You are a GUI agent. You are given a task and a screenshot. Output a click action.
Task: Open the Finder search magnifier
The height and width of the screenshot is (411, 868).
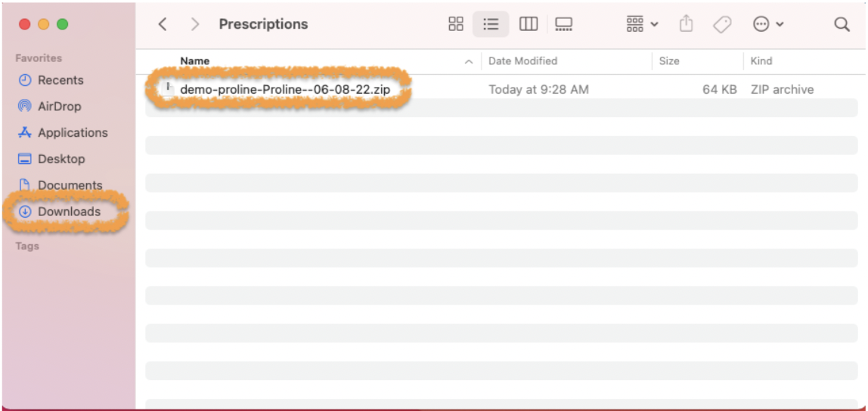click(x=842, y=24)
